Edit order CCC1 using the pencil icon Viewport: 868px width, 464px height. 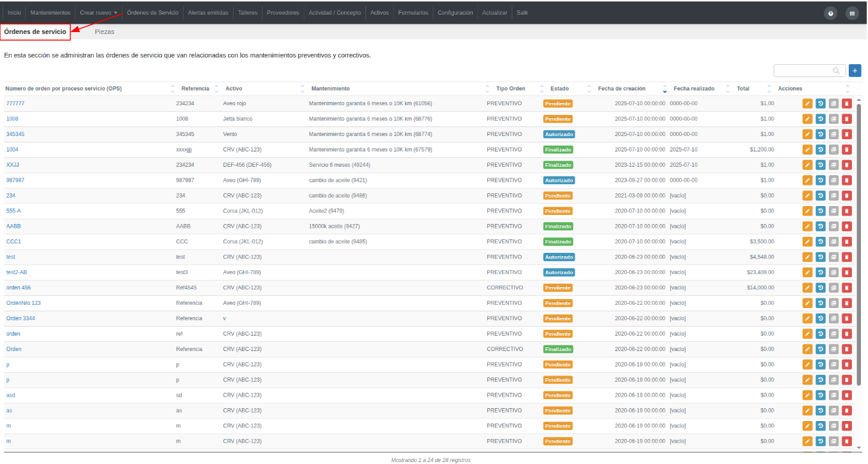808,242
